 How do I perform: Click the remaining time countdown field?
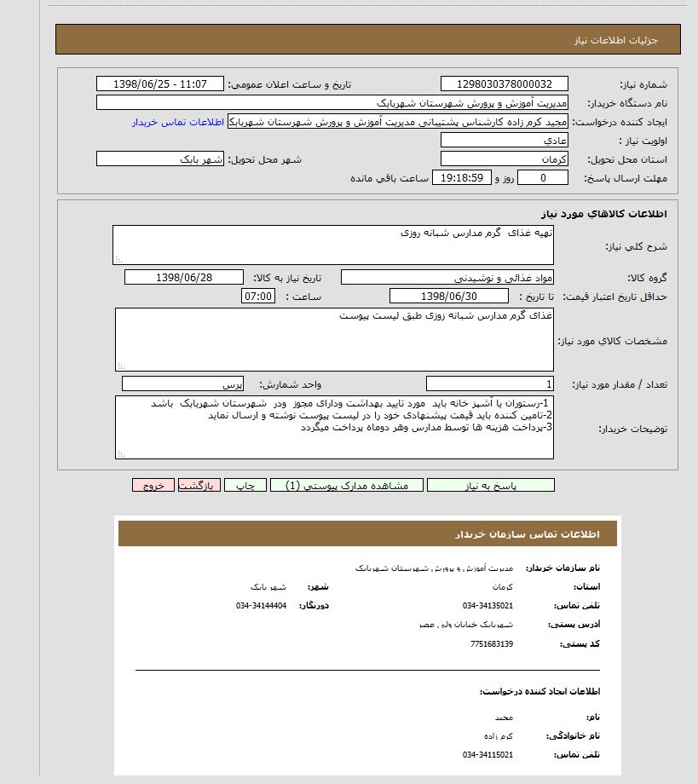tap(463, 178)
